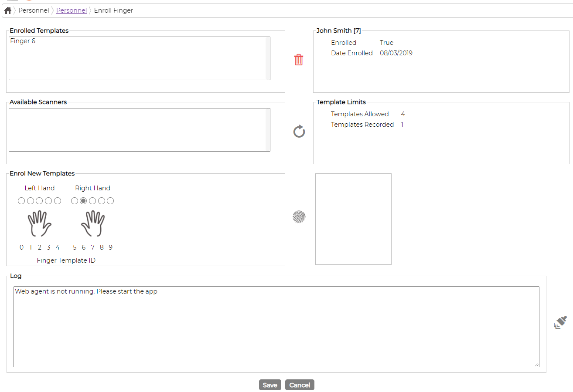
Task: Select finger 9 radio on Right Hand
Action: click(110, 201)
